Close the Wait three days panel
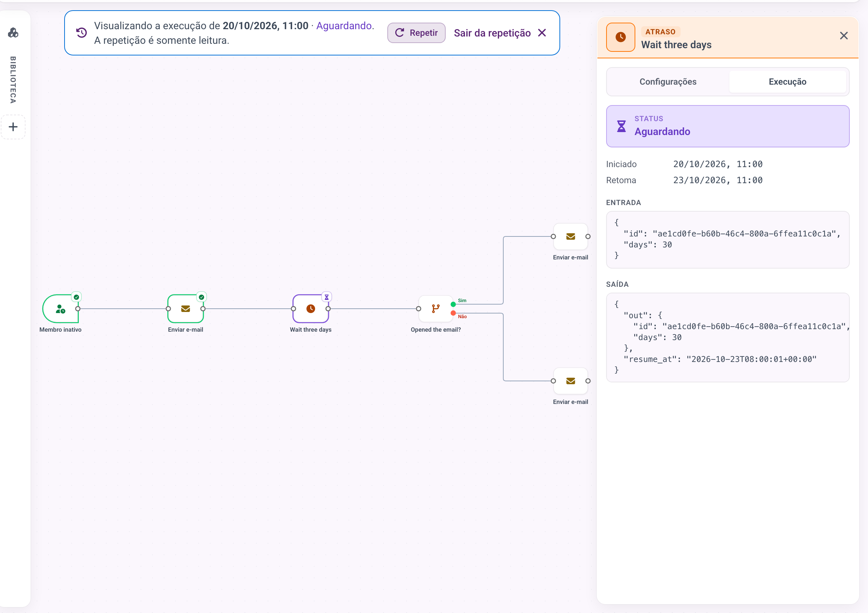Screen dimensions: 868x613 (x=844, y=35)
